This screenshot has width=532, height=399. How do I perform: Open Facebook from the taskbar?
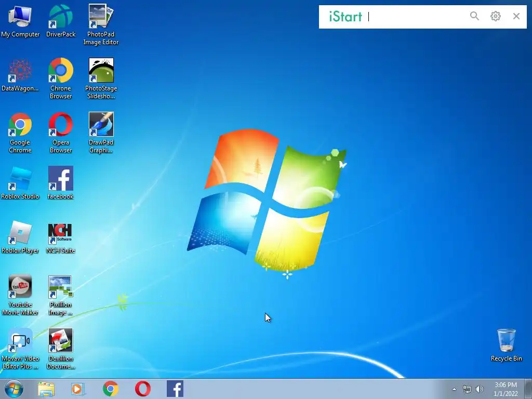click(x=175, y=389)
